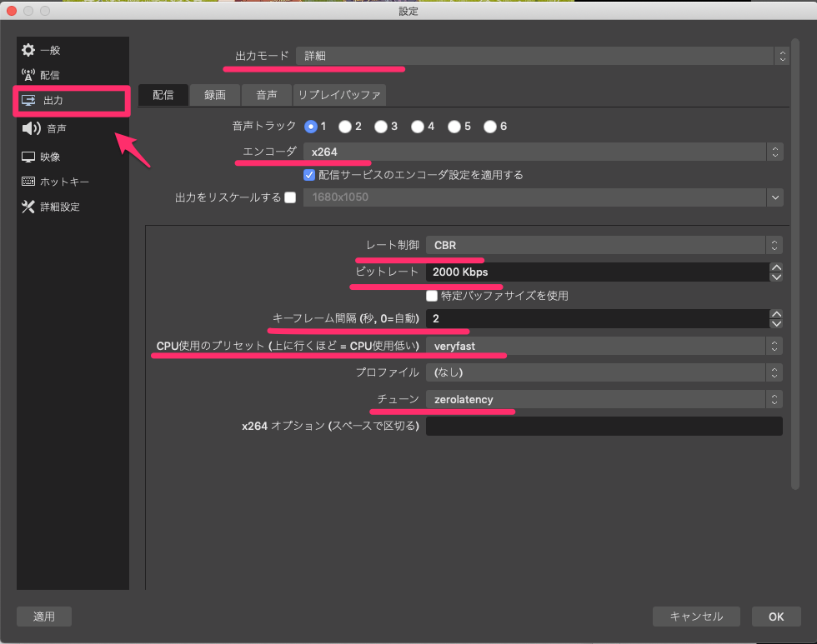
Task: Select audio track 4 radio button
Action: (x=418, y=127)
